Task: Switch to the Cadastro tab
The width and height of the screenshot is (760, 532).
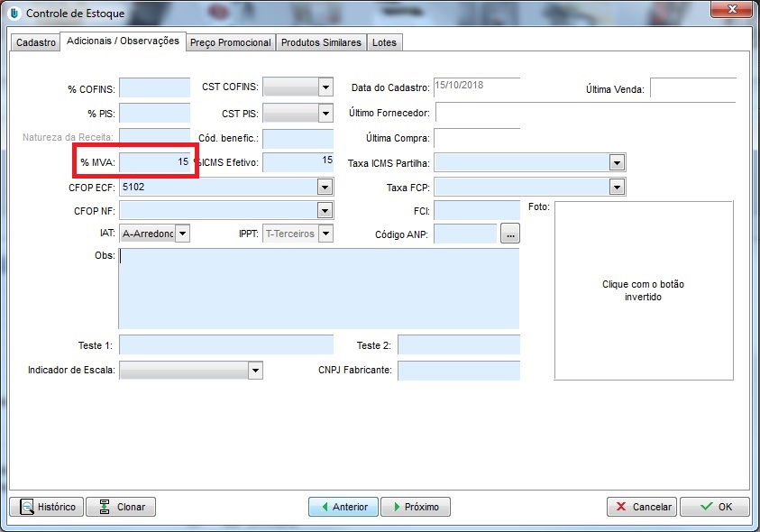Action: [x=36, y=42]
